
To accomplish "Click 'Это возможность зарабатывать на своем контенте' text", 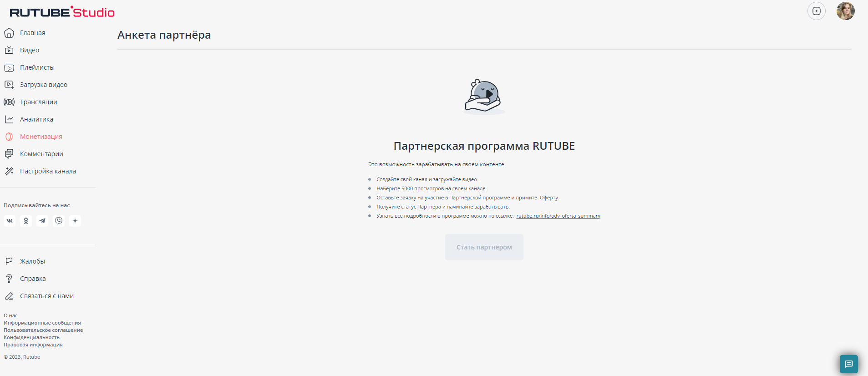I will (436, 164).
